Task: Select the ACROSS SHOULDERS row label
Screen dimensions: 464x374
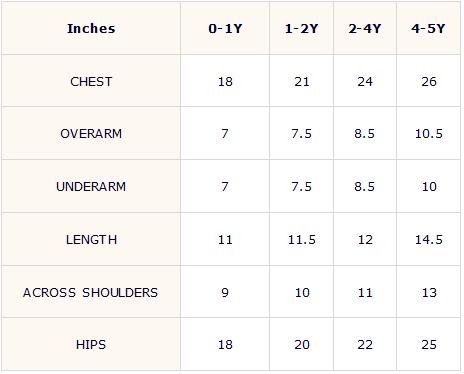Action: pos(90,293)
